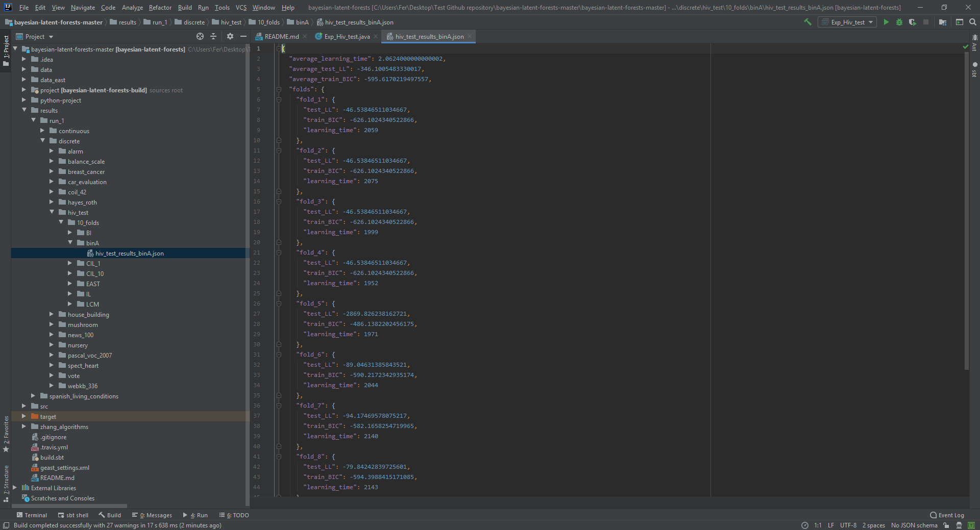Click the UTF-8 encoding in status bar
This screenshot has width=980, height=530.
(x=848, y=525)
